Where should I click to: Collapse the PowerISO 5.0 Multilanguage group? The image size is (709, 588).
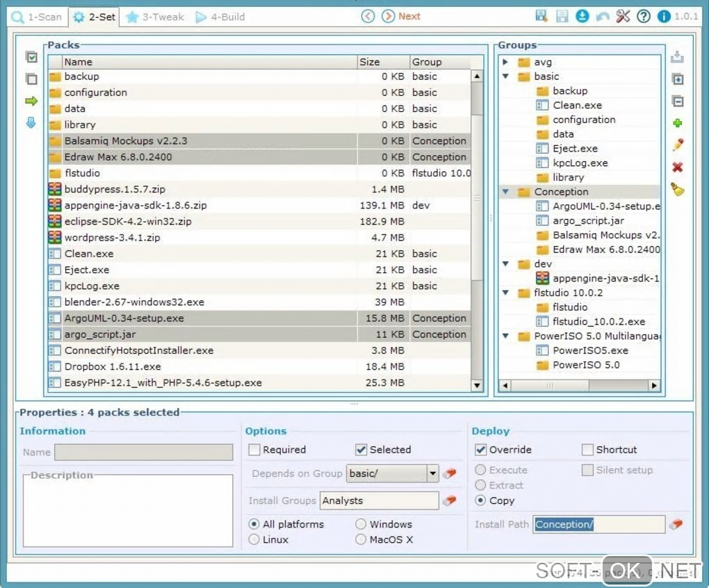(x=505, y=336)
